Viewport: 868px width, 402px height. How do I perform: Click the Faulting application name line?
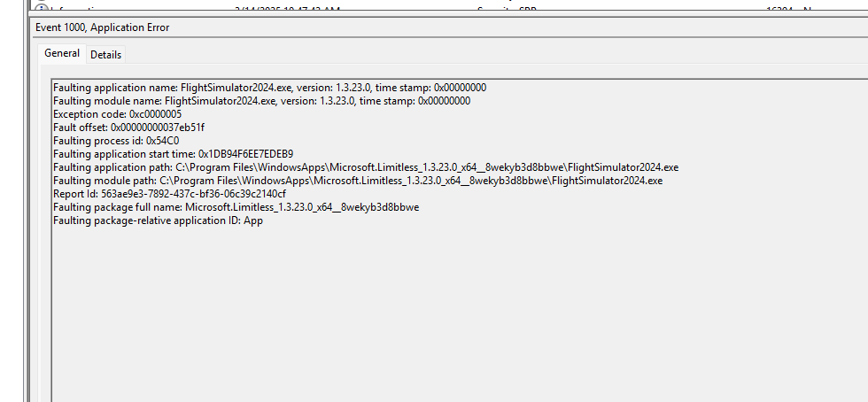(269, 88)
